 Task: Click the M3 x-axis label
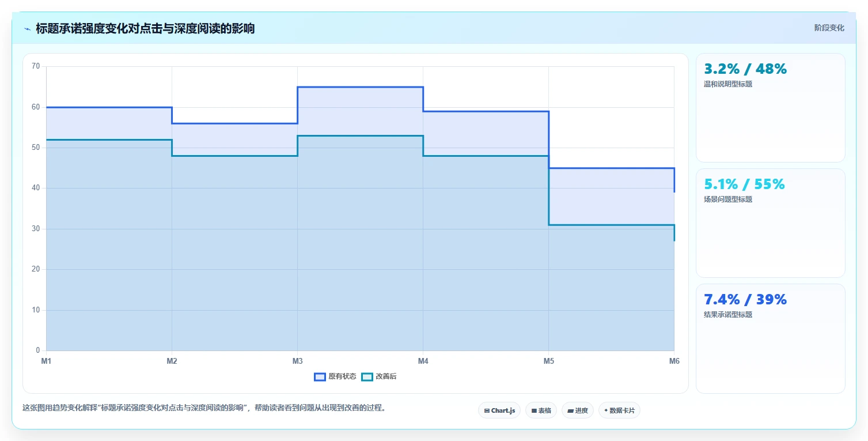coord(297,361)
